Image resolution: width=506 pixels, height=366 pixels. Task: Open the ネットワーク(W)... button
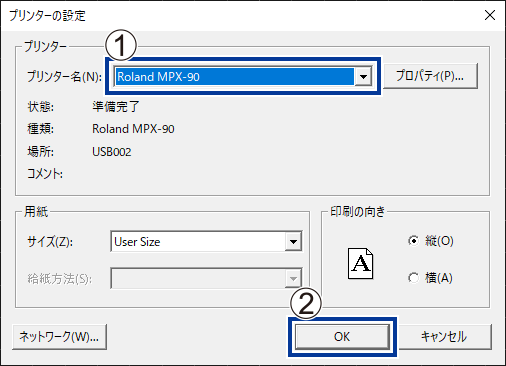tap(59, 337)
